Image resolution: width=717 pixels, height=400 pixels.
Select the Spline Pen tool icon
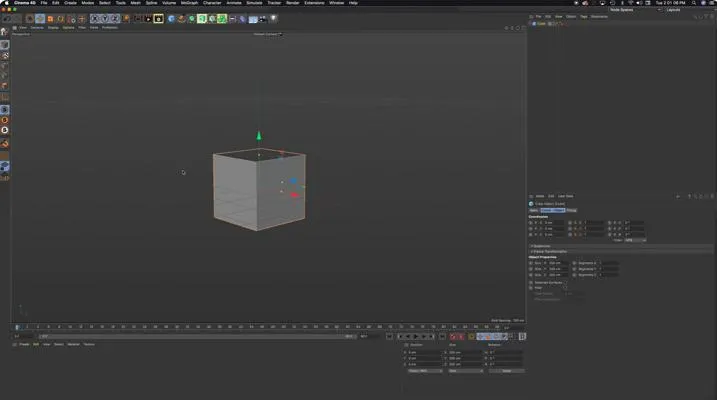point(182,19)
